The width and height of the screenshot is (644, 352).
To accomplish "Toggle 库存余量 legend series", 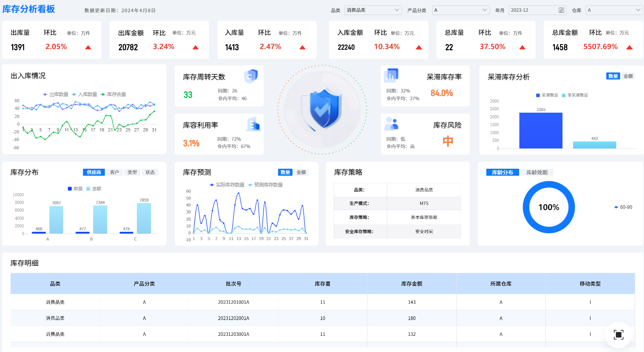I will [113, 94].
